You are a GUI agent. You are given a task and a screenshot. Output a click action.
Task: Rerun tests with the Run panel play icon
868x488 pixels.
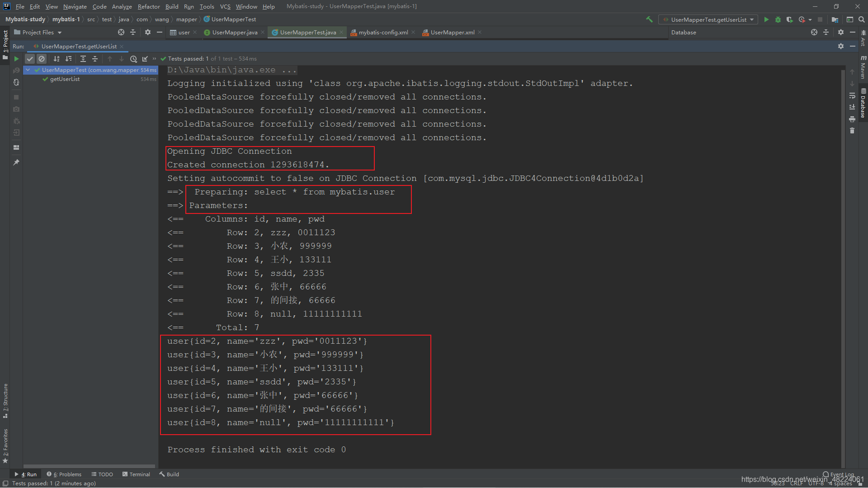16,59
